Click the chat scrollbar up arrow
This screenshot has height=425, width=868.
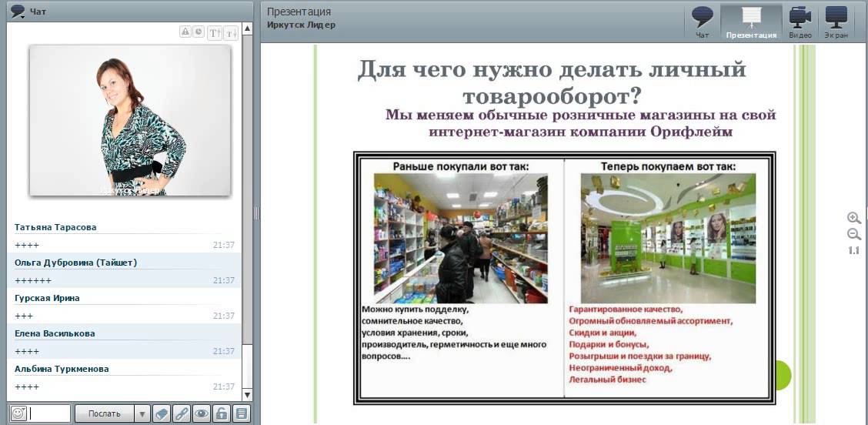[248, 28]
